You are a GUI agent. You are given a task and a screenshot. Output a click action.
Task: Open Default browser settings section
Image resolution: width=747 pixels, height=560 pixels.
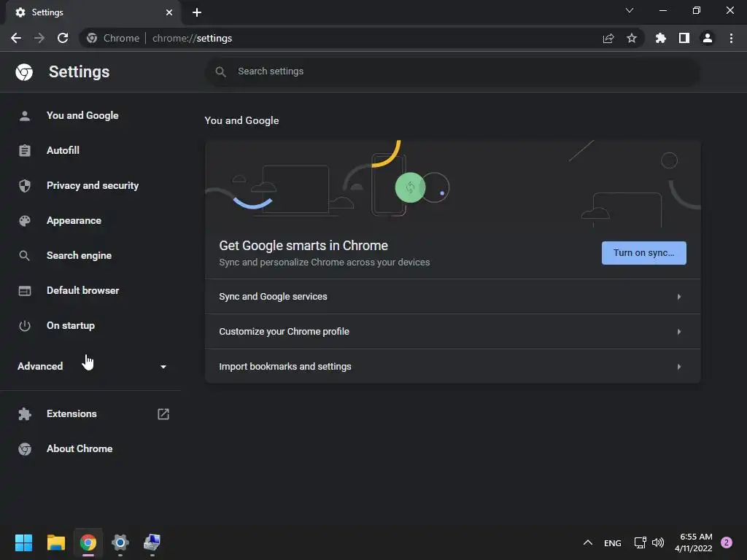pos(90,290)
